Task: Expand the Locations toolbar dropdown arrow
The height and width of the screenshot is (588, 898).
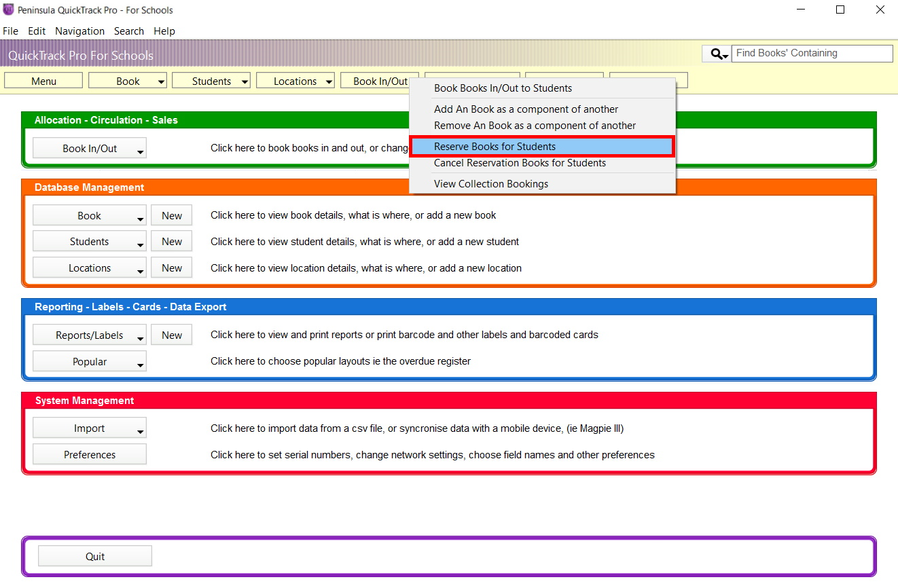Action: coord(329,81)
